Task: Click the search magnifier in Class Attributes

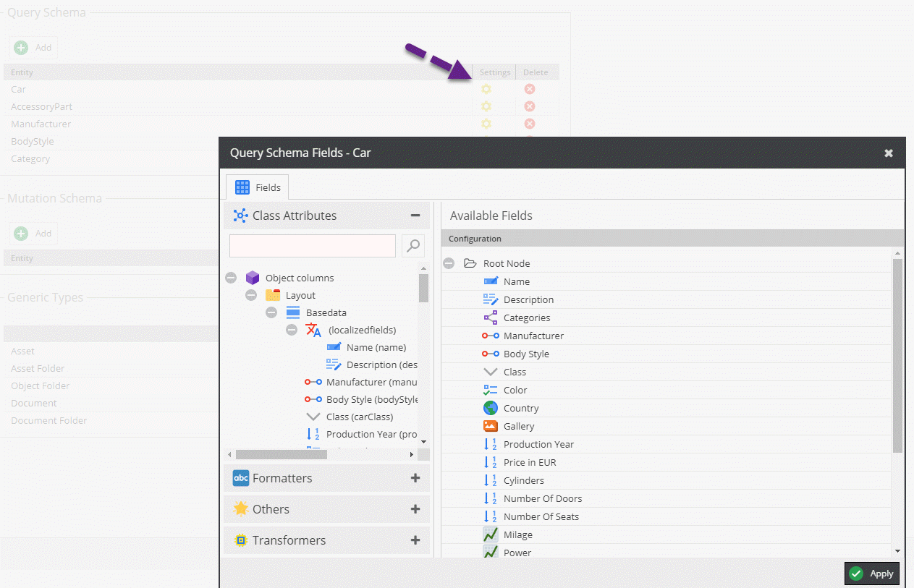Action: 413,246
